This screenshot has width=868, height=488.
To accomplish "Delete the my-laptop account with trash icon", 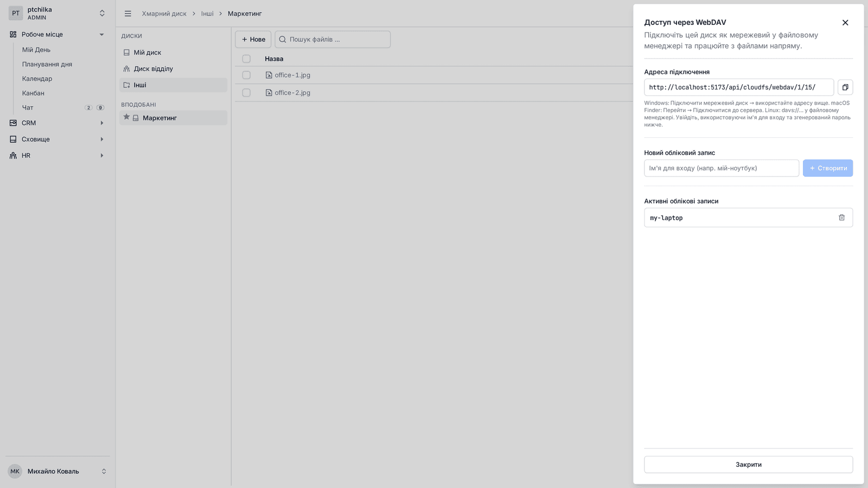I will 841,217.
